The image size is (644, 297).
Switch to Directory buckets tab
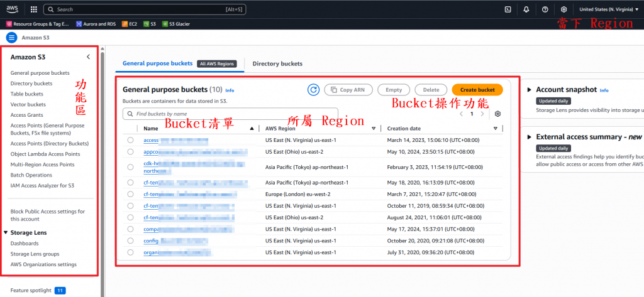tap(277, 63)
